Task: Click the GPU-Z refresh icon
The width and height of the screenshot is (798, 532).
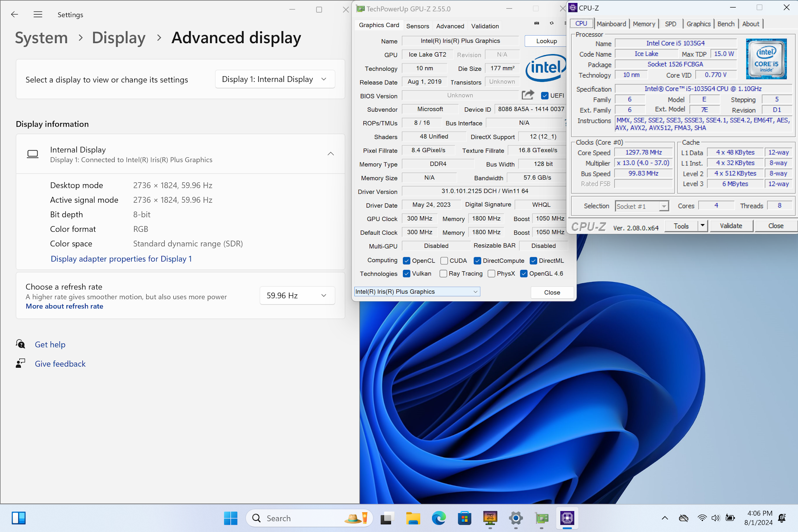Action: tap(552, 23)
